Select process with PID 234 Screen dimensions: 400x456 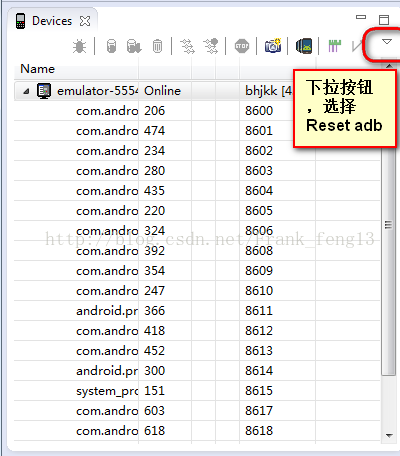coord(197,151)
